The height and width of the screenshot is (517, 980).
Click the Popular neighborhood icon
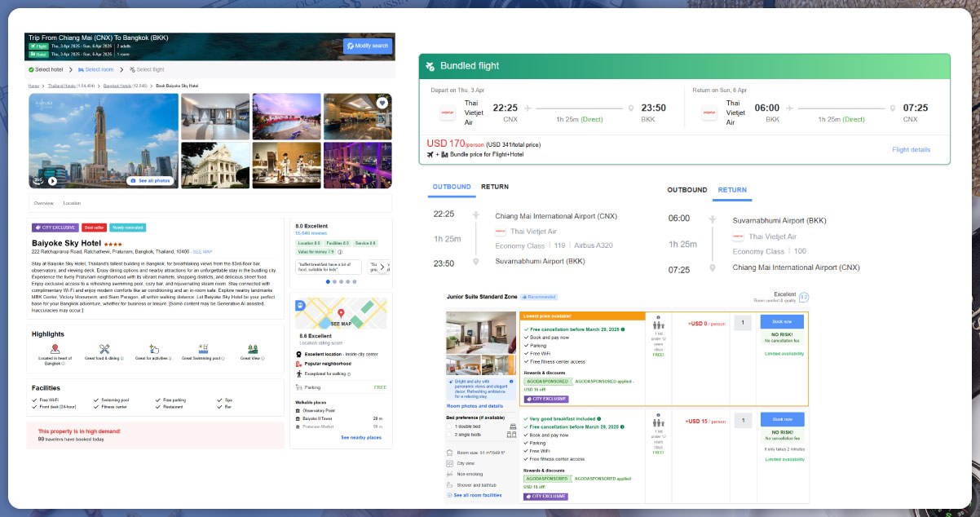(x=298, y=365)
